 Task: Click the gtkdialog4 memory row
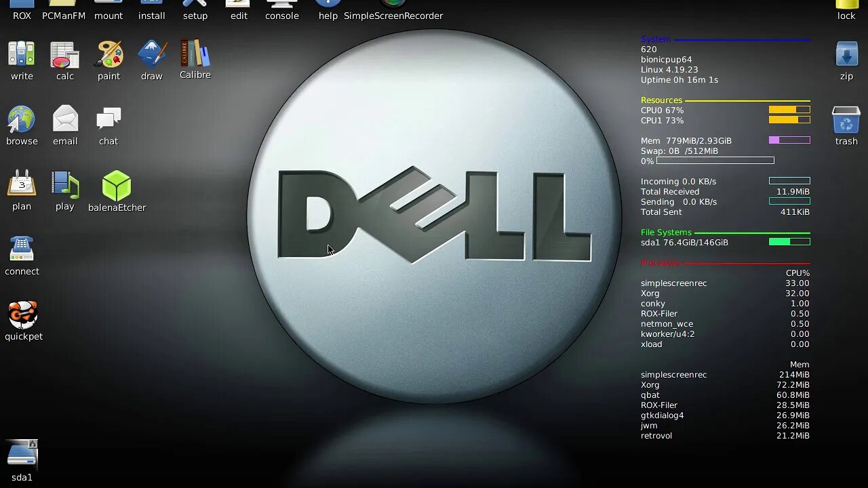pos(725,415)
